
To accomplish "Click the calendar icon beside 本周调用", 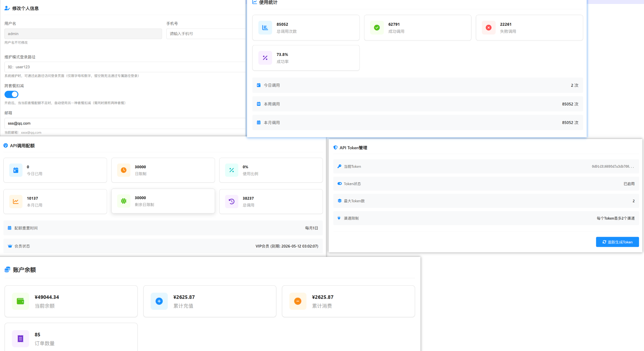I will tap(259, 104).
